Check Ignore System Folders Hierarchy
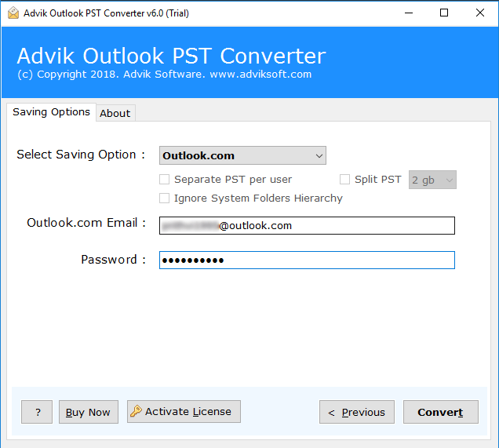 [x=164, y=199]
